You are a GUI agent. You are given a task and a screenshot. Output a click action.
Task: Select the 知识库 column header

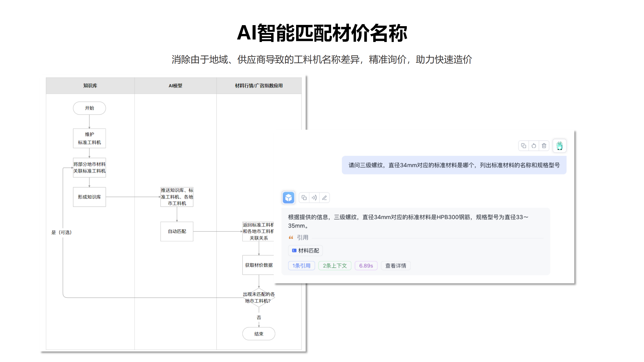pyautogui.click(x=90, y=85)
